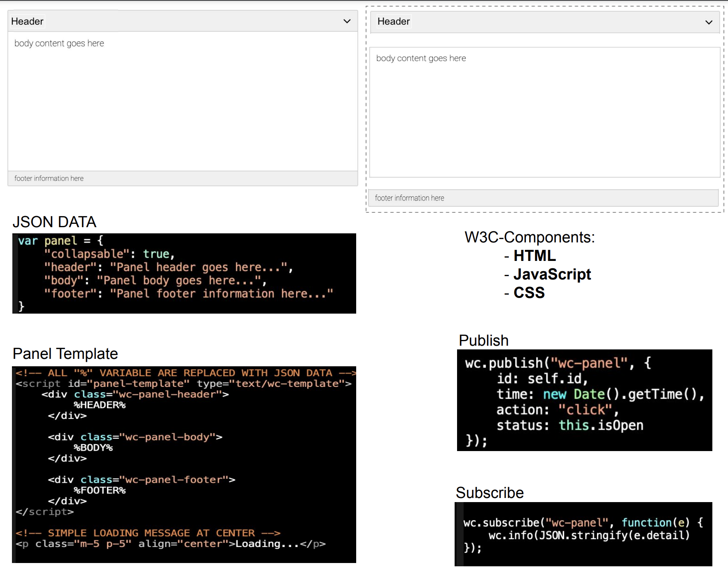Click the 'ALL "%" VARIABLE ARE REPLACED' comment

point(186,373)
